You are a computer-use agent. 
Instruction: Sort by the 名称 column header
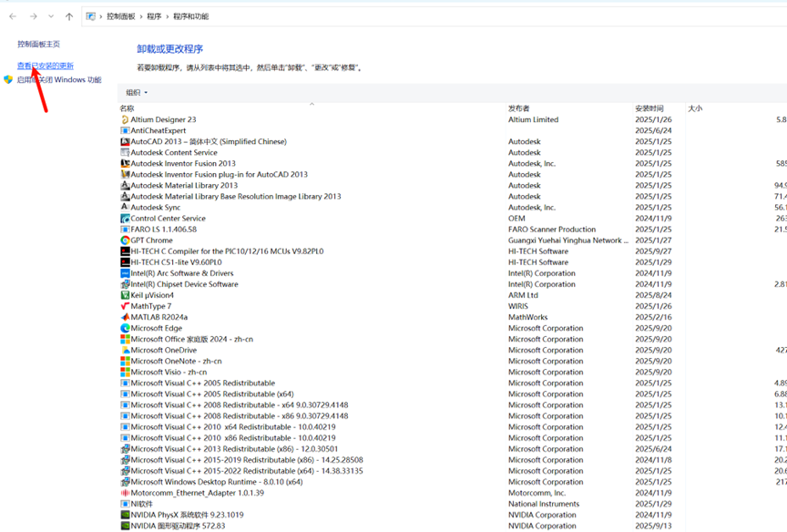[x=127, y=108]
